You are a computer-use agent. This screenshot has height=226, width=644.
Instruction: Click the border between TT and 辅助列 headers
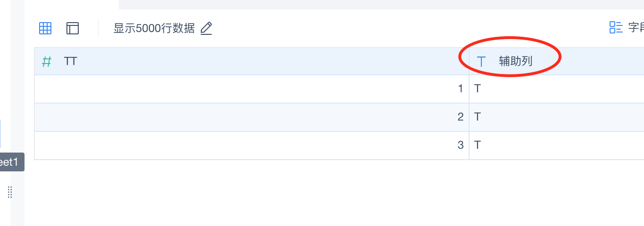(469, 61)
